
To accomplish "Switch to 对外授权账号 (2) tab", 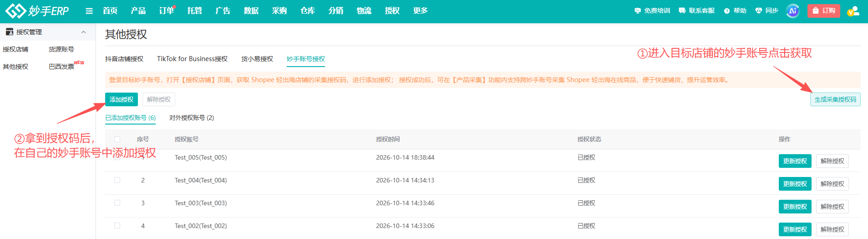I will [x=192, y=118].
